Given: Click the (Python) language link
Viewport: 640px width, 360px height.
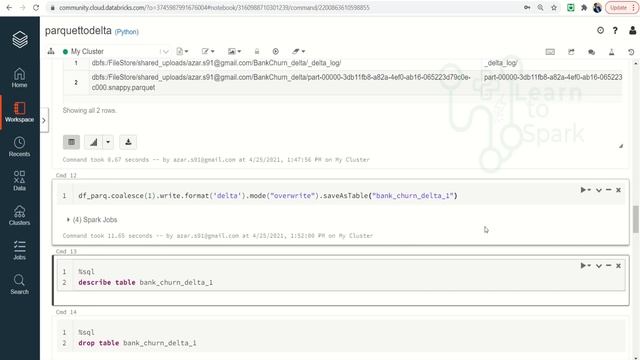Looking at the screenshot, I should click(x=127, y=32).
